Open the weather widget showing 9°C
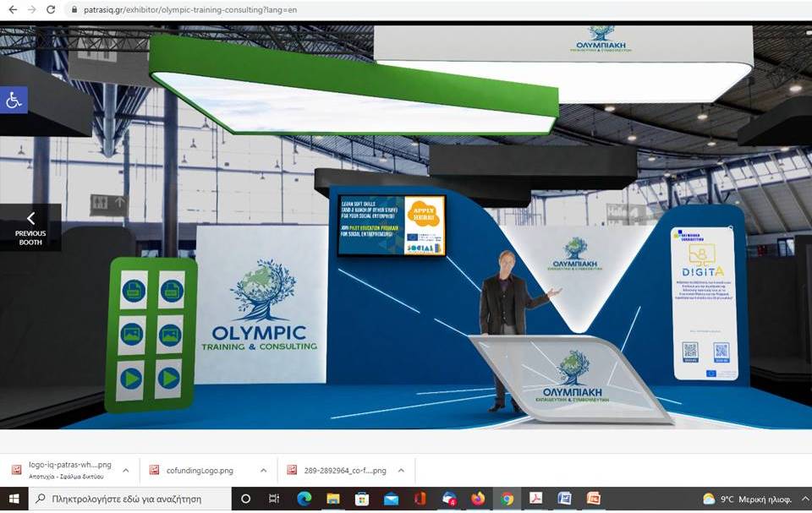 [747, 499]
